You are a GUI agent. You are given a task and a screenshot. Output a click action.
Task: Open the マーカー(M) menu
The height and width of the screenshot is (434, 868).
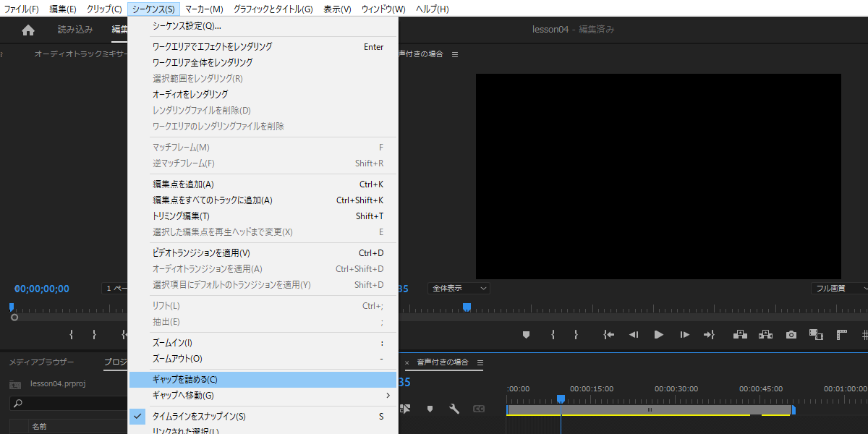point(204,9)
